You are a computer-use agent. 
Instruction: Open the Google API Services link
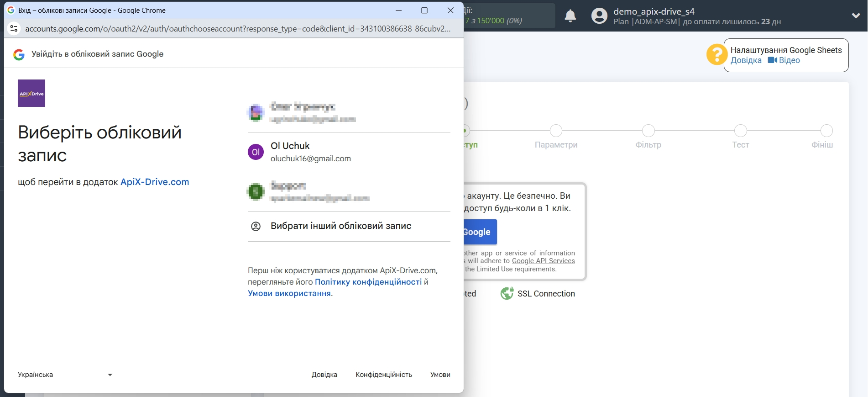coord(543,261)
